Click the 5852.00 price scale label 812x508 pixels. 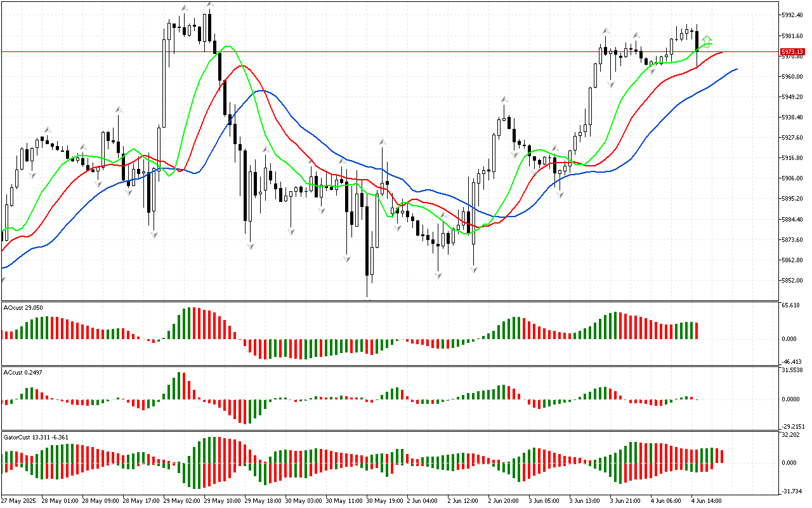[792, 281]
